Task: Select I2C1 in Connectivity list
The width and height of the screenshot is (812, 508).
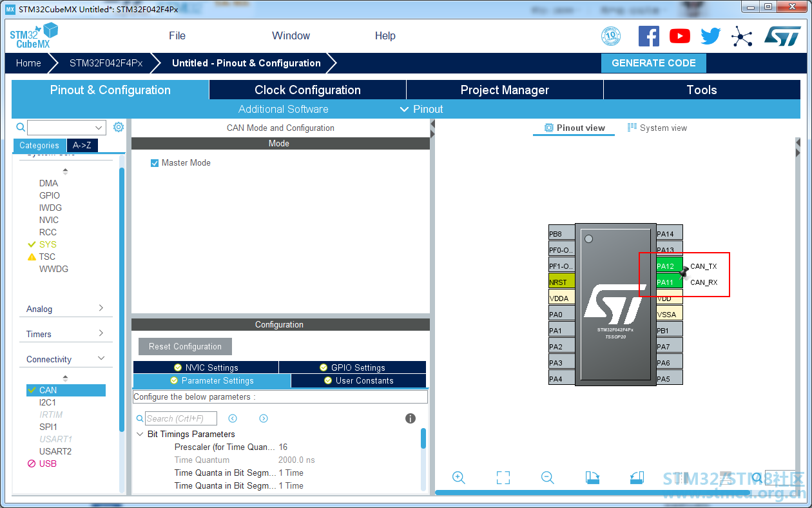Action: 48,402
